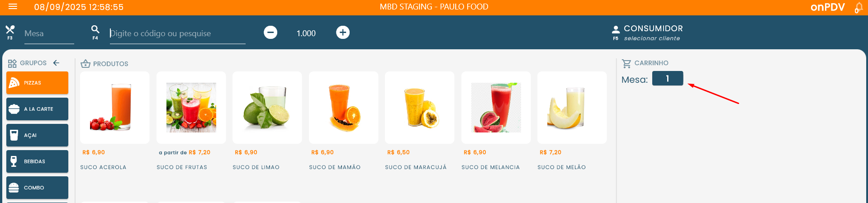Image resolution: width=868 pixels, height=203 pixels.
Task: Select the Combo group
Action: [x=37, y=188]
